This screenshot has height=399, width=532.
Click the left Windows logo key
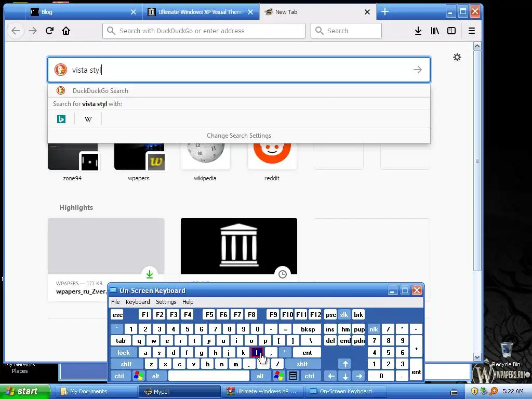(138, 376)
